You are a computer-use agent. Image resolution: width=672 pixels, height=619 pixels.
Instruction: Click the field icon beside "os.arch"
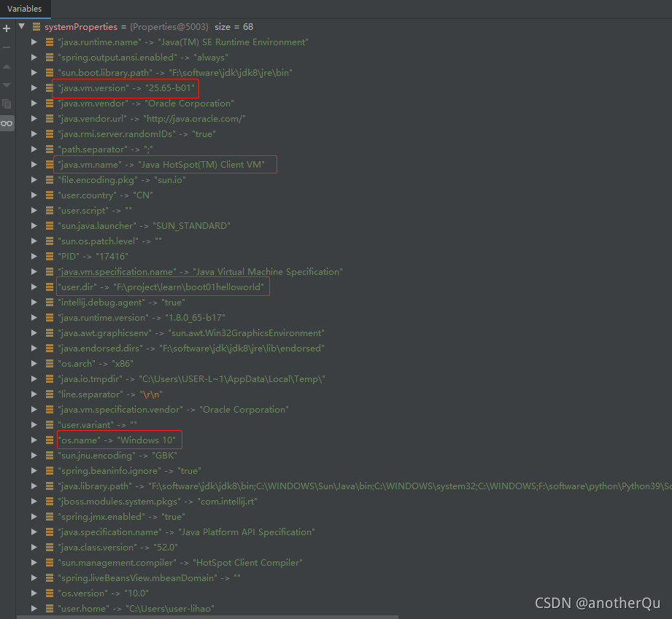point(50,364)
